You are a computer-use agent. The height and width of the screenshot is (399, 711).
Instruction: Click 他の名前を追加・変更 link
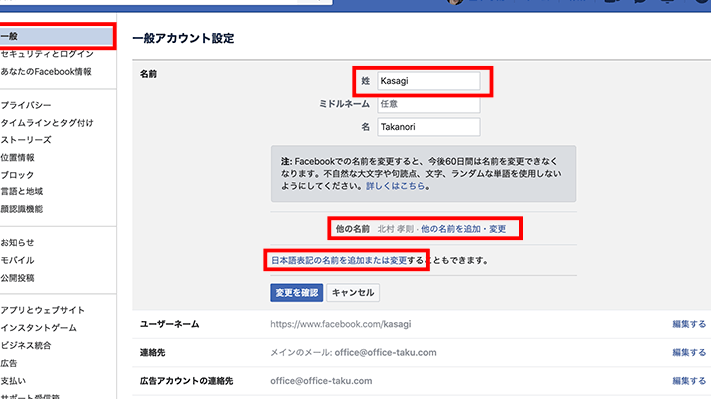463,229
